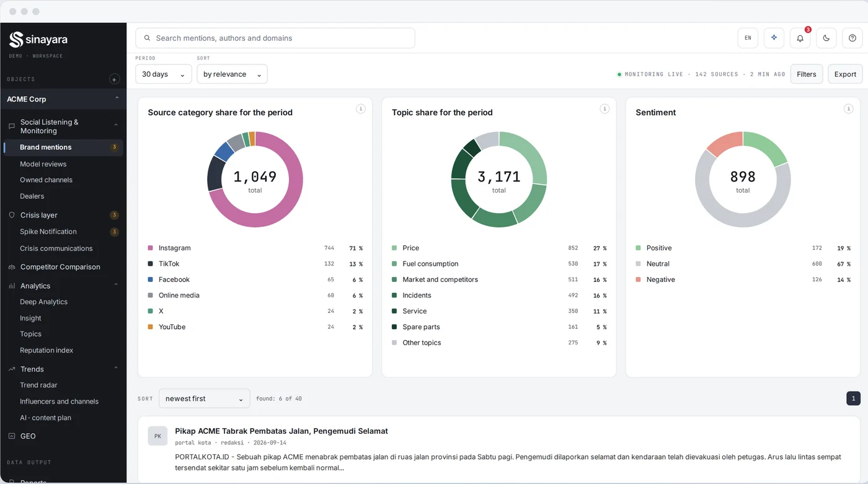Navigate to Trend radar

tap(38, 385)
